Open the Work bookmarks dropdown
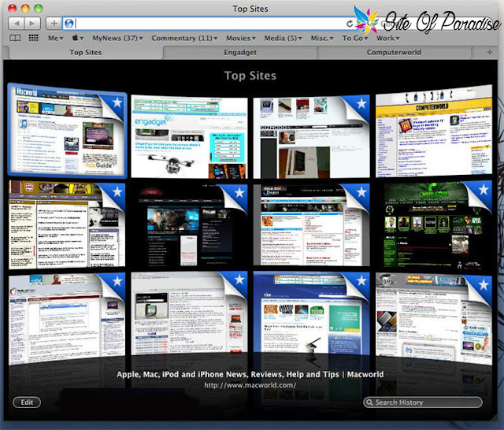504x430 pixels. pyautogui.click(x=388, y=39)
